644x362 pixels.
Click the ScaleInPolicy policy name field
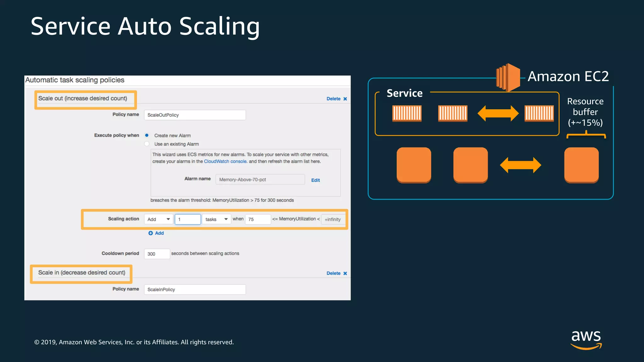click(195, 289)
